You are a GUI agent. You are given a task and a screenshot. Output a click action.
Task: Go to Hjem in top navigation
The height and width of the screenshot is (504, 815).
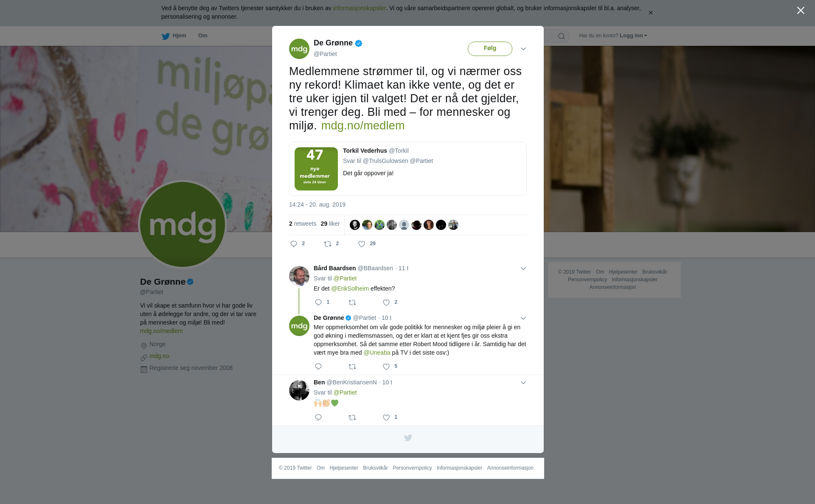click(174, 36)
